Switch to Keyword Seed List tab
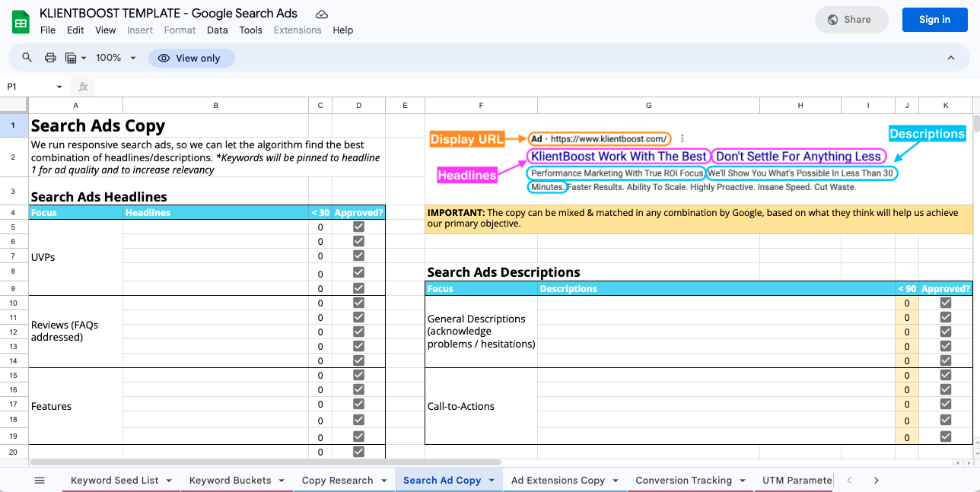This screenshot has height=492, width=980. point(115,480)
